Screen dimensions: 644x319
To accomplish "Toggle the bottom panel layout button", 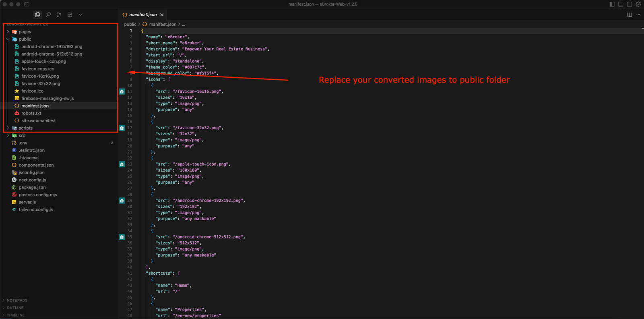I will tap(621, 4).
